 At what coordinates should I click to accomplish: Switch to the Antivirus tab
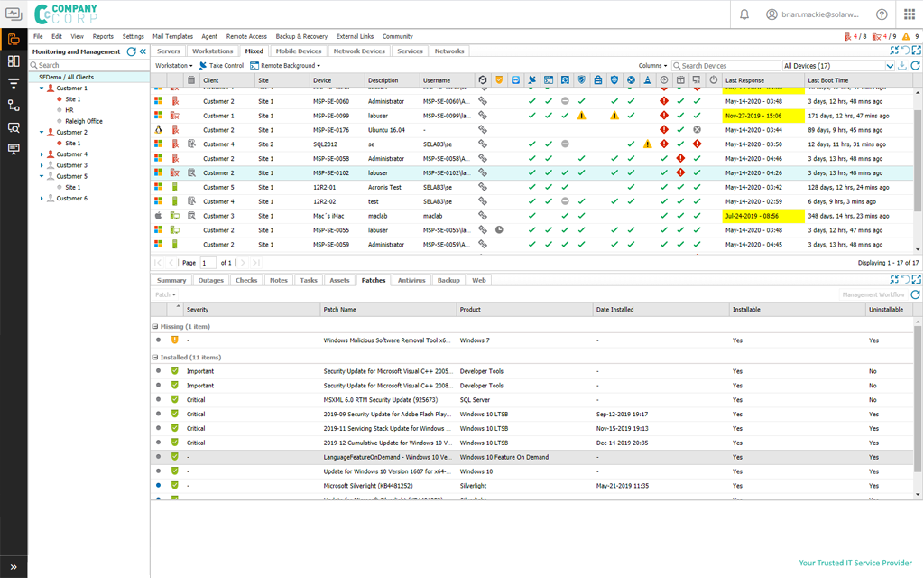[x=411, y=280]
